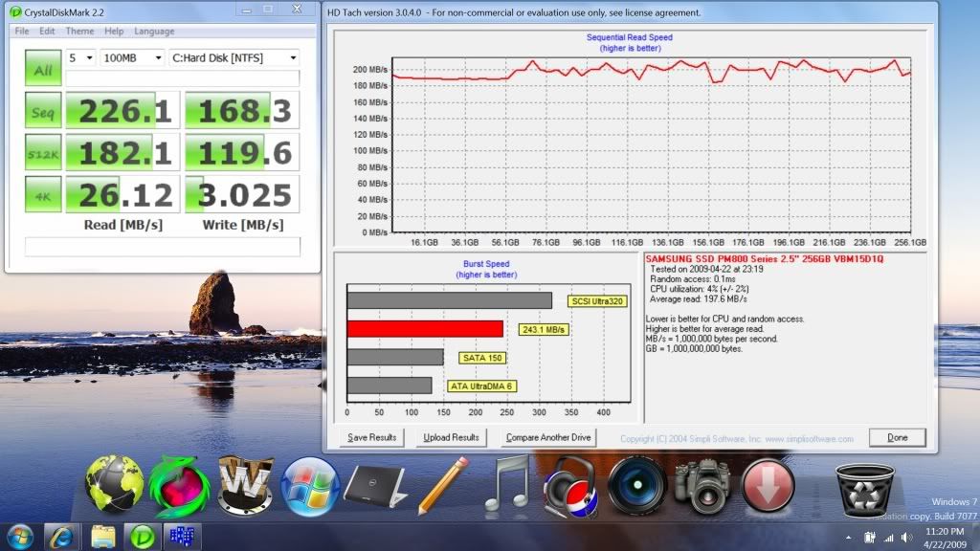The width and height of the screenshot is (980, 551).
Task: Click the Seq read value 226.1
Action: click(122, 110)
